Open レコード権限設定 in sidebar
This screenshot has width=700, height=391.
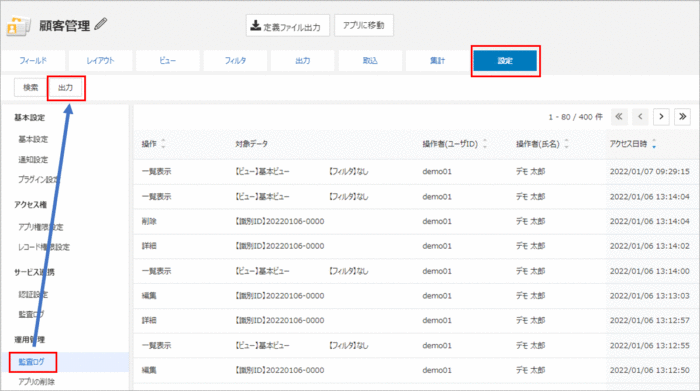tap(44, 247)
